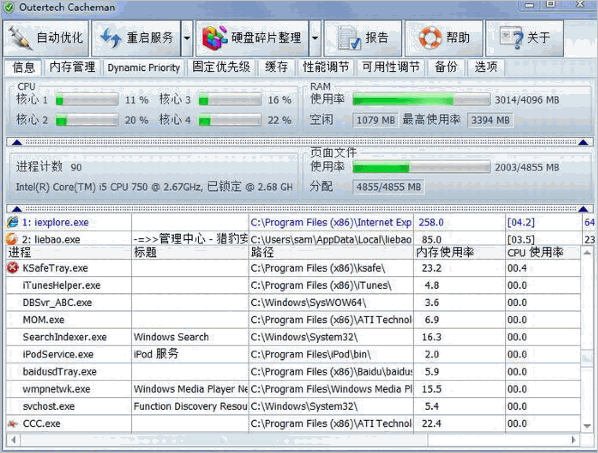Screen dimensions: 598x453
Task: Sort by the 进程 column header
Action: (x=69, y=252)
